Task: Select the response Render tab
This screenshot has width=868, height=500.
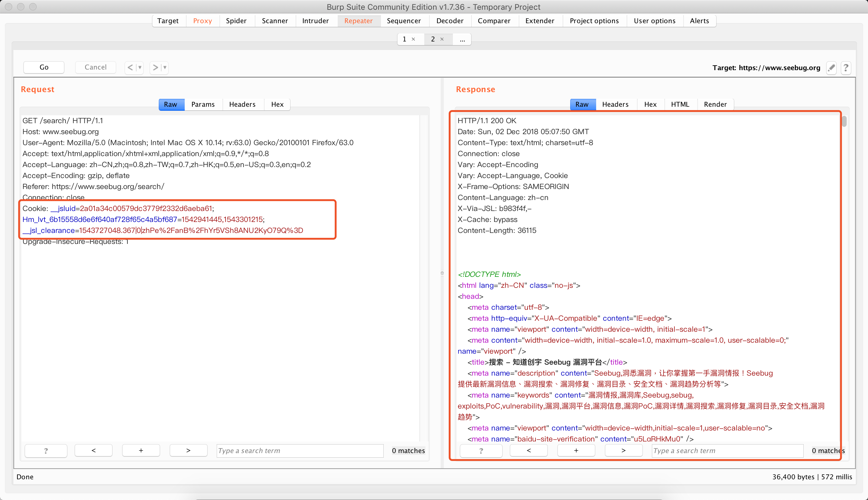Action: pyautogui.click(x=715, y=104)
